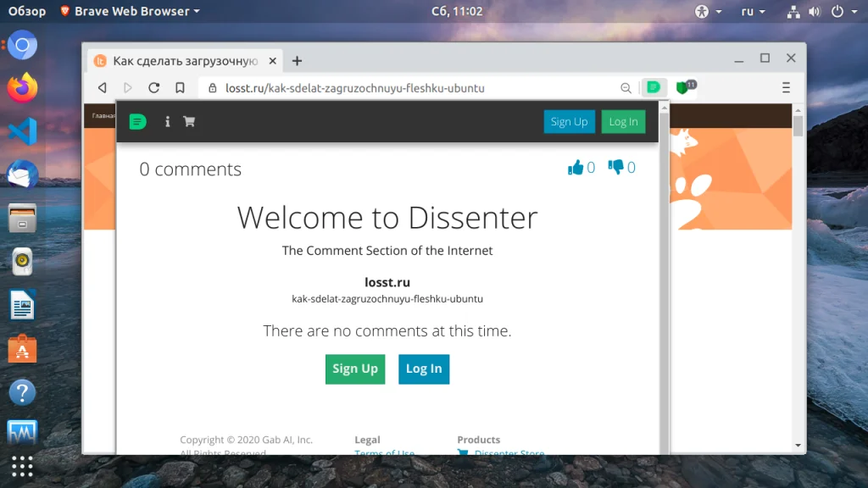Open the clock calendar Сб, 11:02
Image resolution: width=868 pixels, height=488 pixels.
457,11
